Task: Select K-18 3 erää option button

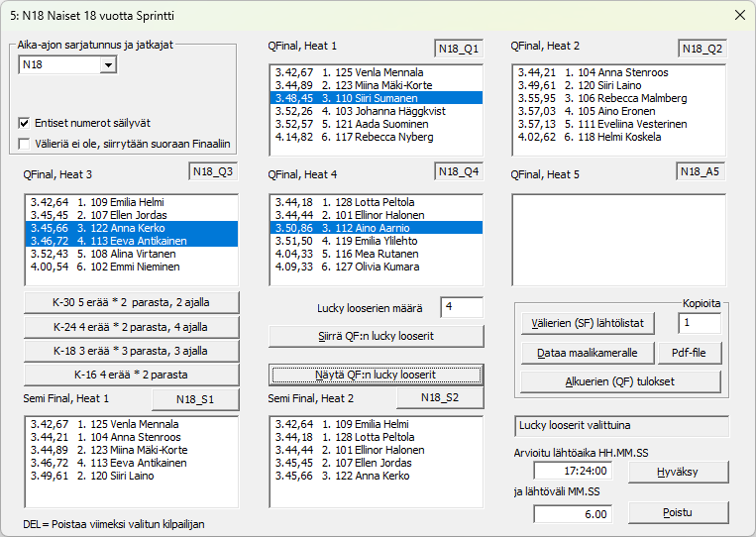Action: coord(132,350)
